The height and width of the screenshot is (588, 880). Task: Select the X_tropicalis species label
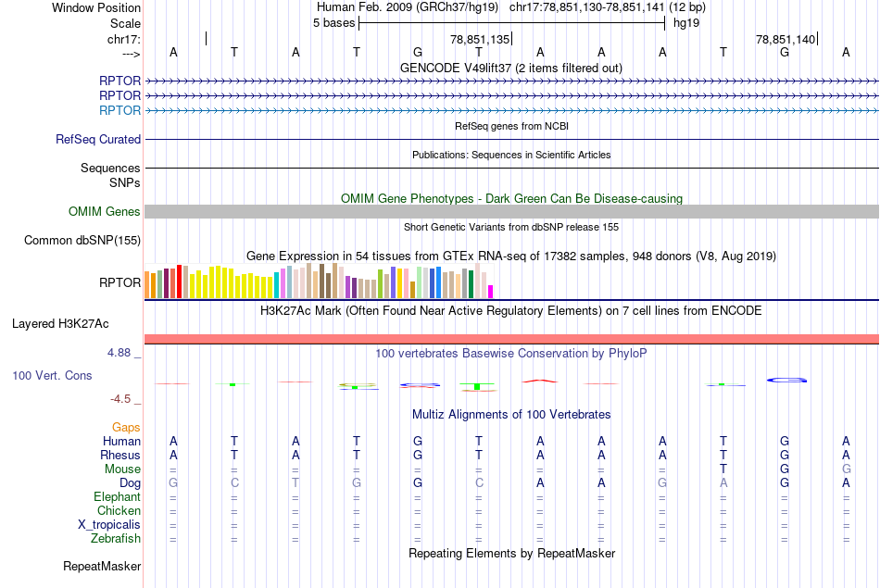109,525
